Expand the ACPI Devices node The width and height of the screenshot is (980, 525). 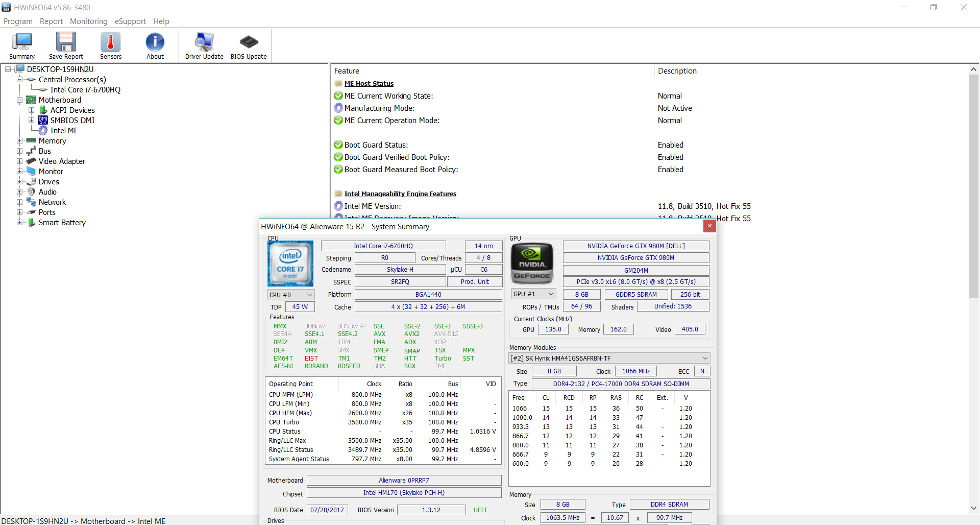tap(32, 110)
